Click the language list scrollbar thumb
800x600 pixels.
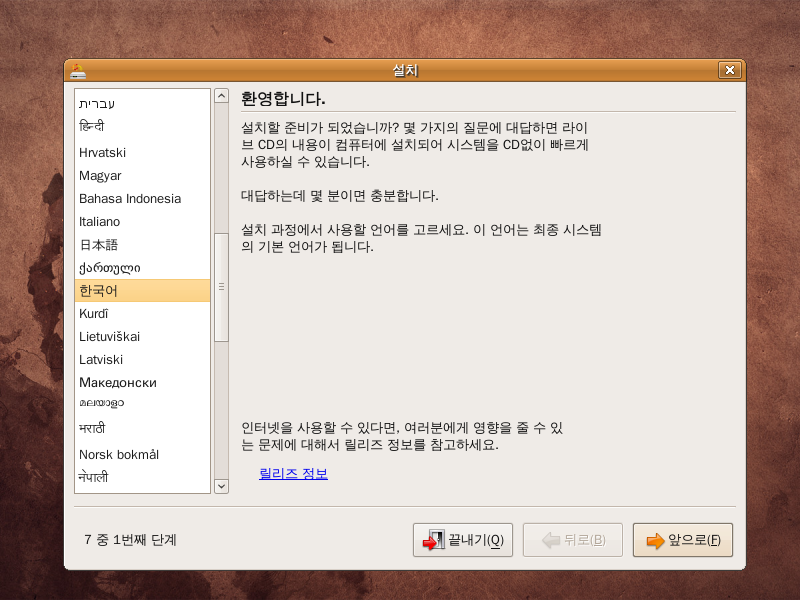(x=221, y=287)
